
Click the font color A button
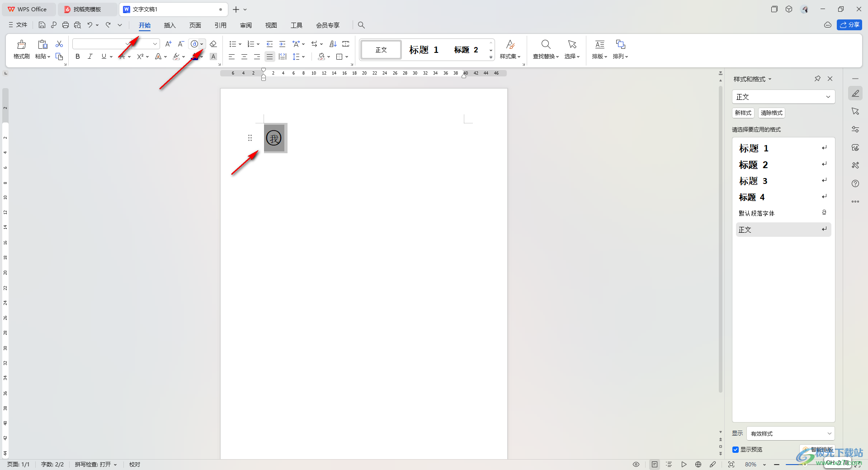[194, 56]
